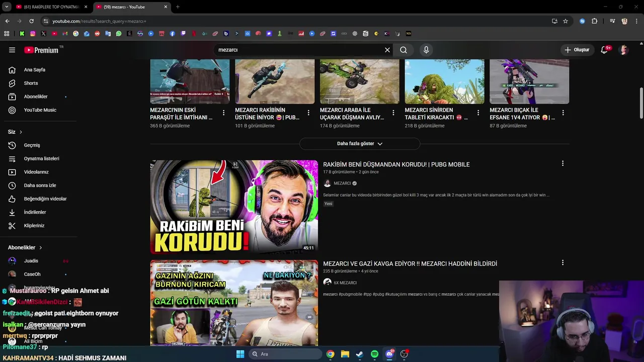Open options for MEZARCI ARABA İLE video

point(393,113)
